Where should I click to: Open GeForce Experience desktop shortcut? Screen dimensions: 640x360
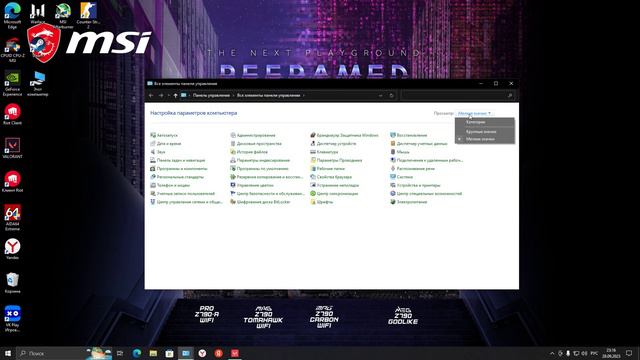click(x=12, y=84)
